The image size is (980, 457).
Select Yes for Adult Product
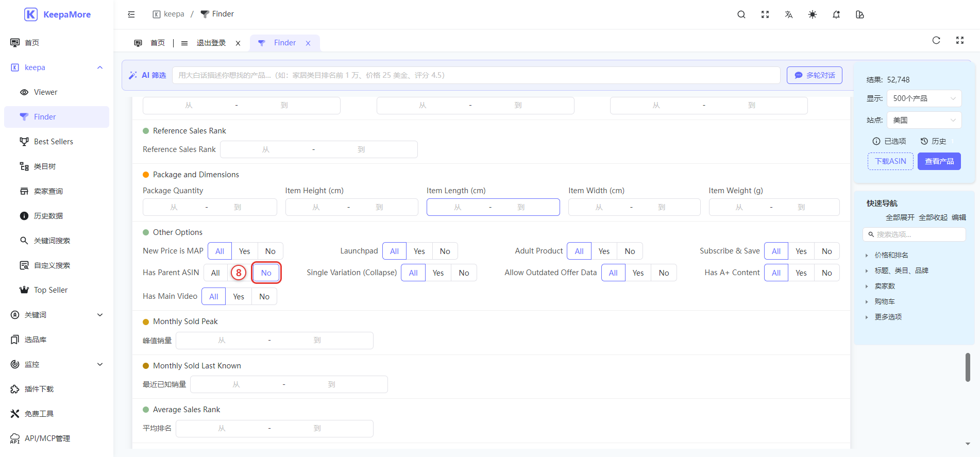604,251
